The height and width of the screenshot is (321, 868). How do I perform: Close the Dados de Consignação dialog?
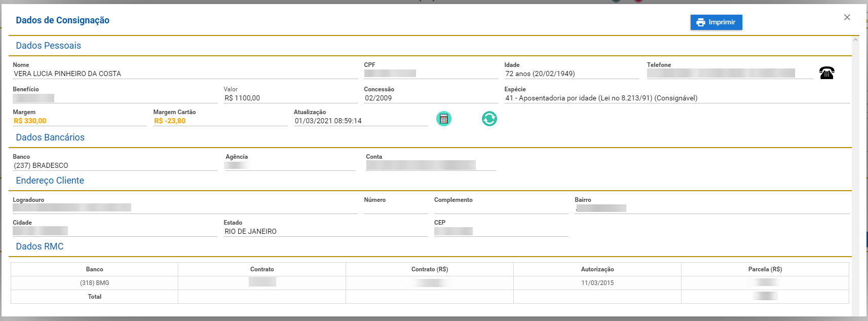[847, 17]
